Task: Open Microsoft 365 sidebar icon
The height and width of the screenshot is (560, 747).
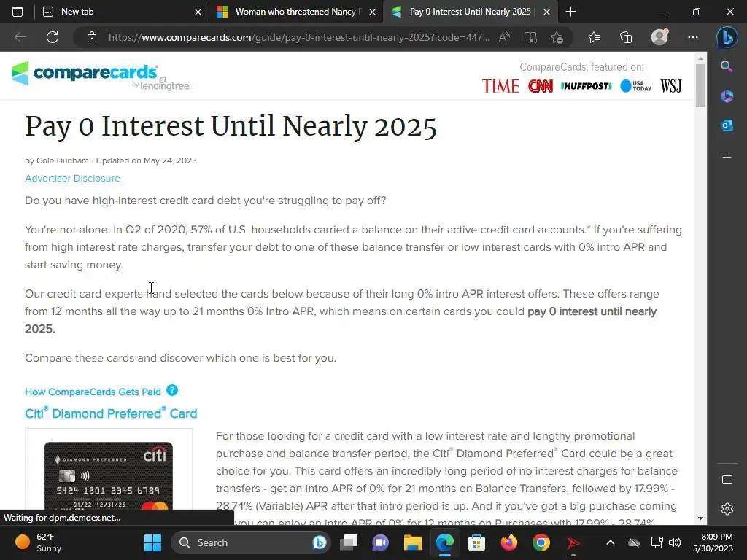Action: [x=727, y=96]
